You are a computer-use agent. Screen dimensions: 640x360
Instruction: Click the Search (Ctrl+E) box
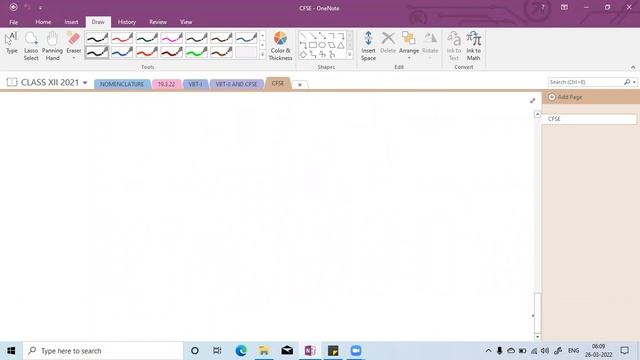click(x=586, y=82)
